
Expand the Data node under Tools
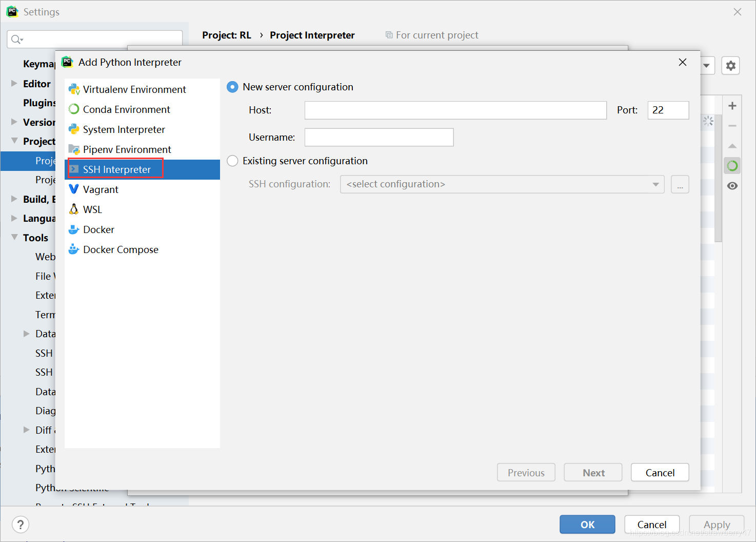pos(27,334)
